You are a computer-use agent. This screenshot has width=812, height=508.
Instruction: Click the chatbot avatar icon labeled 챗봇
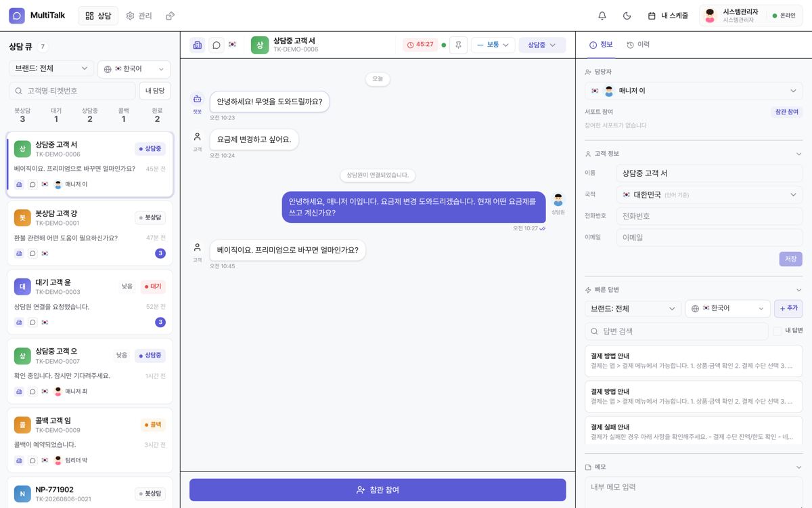[x=197, y=99]
